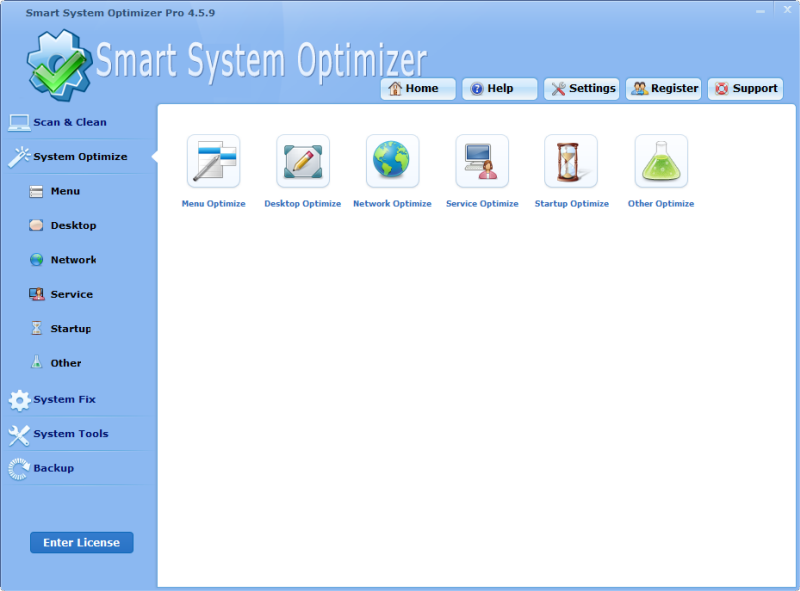Click the Service sidebar icon
The width and height of the screenshot is (800, 591).
(36, 294)
